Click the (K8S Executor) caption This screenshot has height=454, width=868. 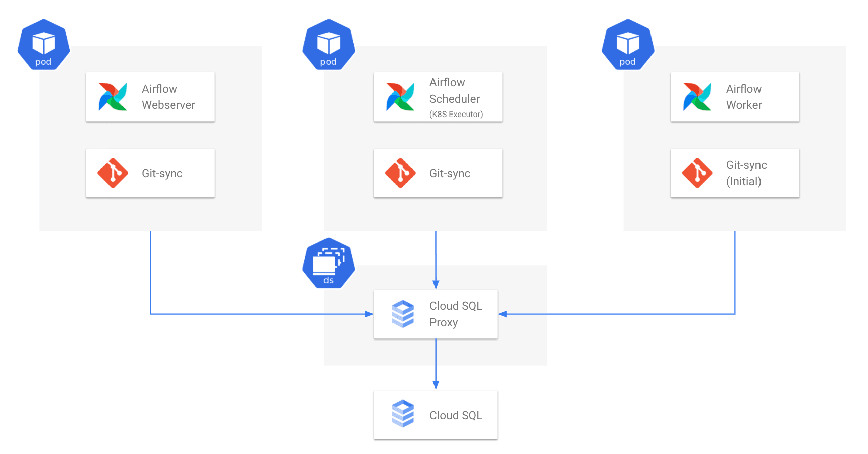pyautogui.click(x=456, y=115)
